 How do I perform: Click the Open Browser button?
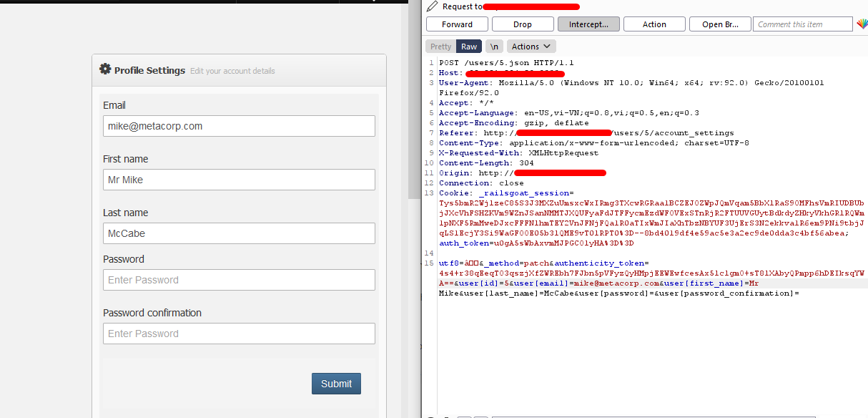click(720, 24)
